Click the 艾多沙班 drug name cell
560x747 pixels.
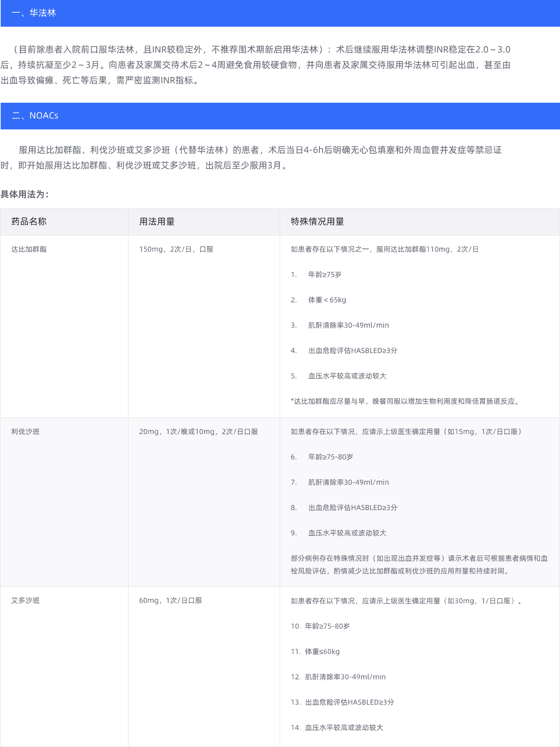pyautogui.click(x=25, y=600)
